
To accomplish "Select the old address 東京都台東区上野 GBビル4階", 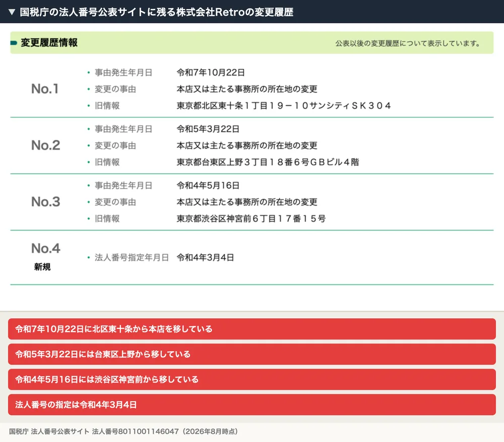I will point(268,162).
